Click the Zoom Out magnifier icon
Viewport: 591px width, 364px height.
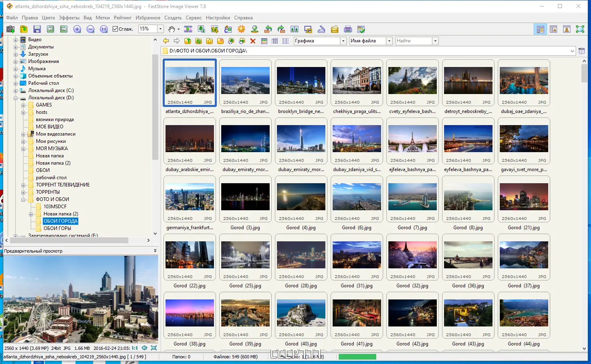tap(90, 29)
